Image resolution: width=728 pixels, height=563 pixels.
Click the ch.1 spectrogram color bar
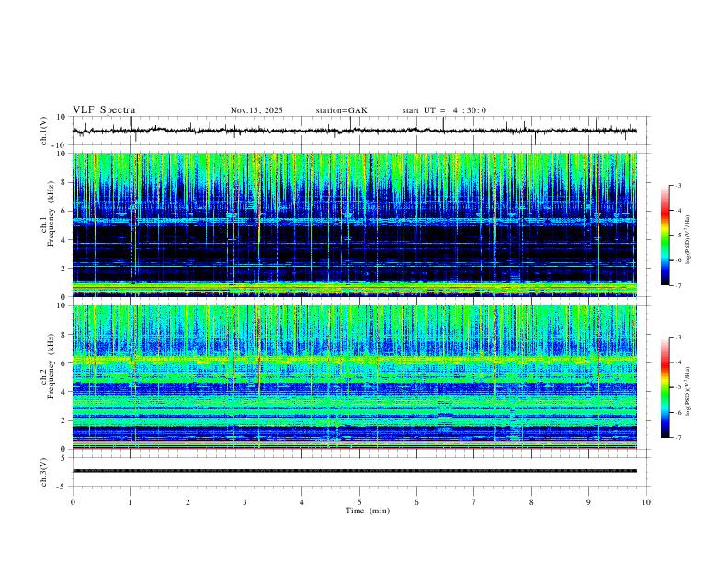coord(665,236)
